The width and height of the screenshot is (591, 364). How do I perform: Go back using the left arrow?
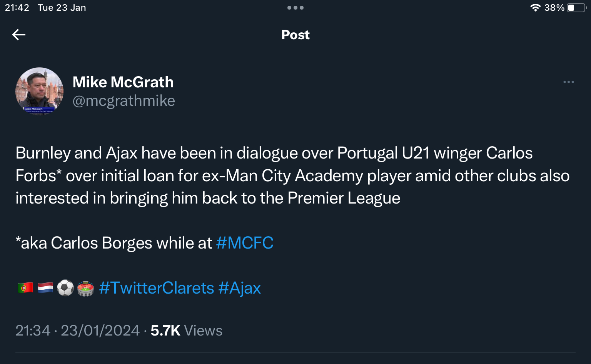coord(19,35)
